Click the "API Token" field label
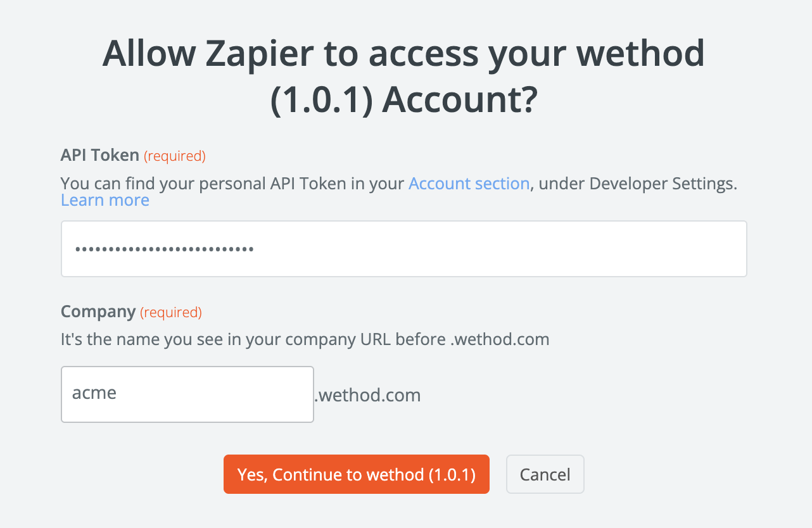Viewport: 812px width, 528px height. 100,155
